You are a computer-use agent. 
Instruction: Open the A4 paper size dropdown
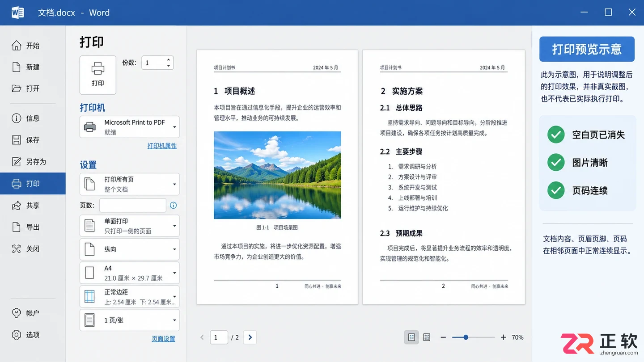tap(130, 273)
